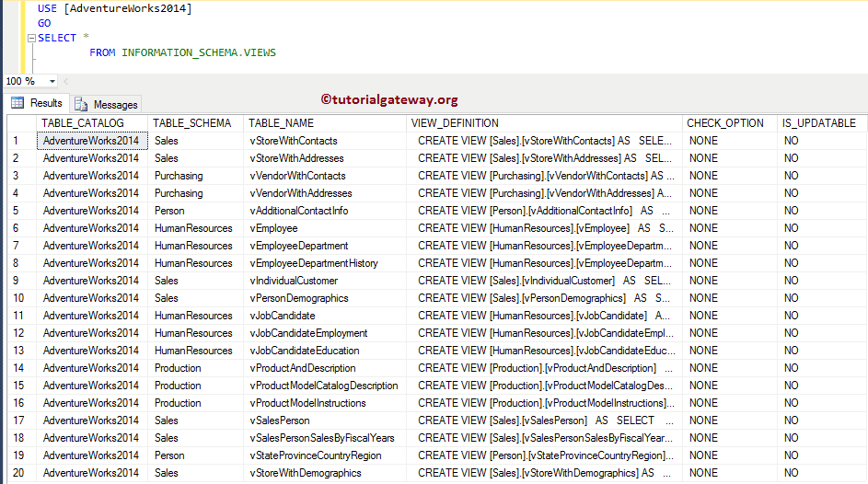Select the IS_UPDATABLE column header
Screen dimensions: 868x484
point(822,122)
